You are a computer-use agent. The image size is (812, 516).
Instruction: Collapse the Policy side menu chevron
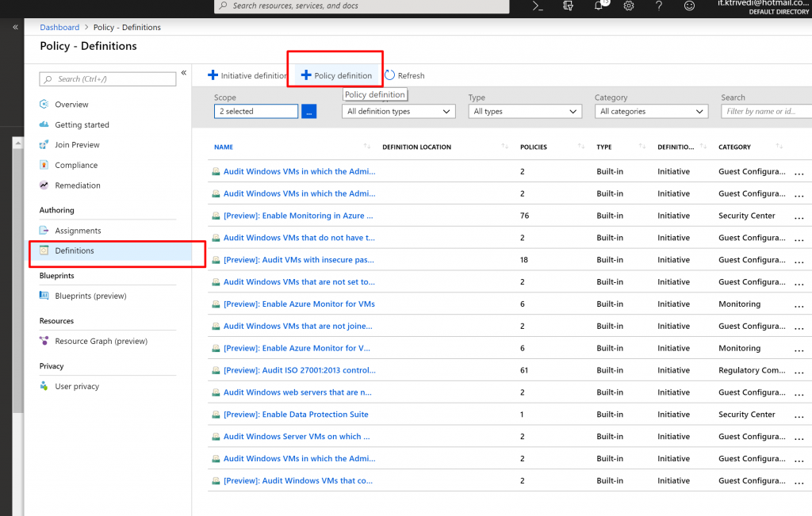click(x=184, y=73)
